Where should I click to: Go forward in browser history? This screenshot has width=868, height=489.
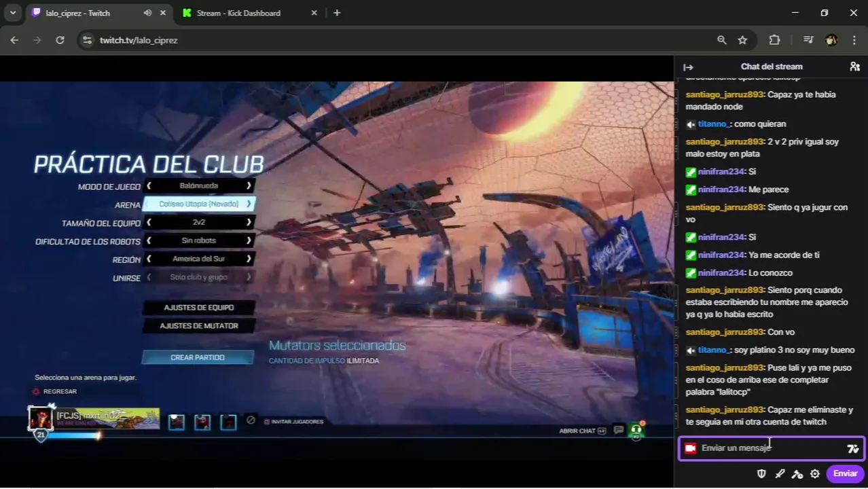tap(37, 40)
